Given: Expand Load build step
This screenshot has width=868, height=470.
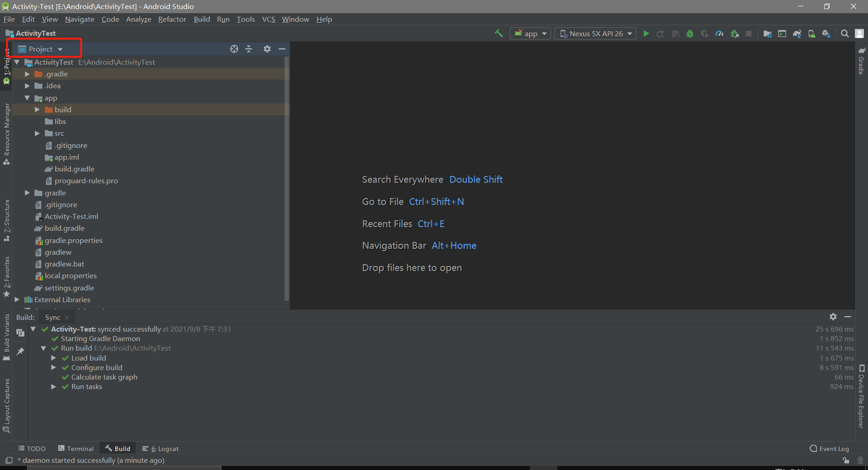Looking at the screenshot, I should point(53,358).
